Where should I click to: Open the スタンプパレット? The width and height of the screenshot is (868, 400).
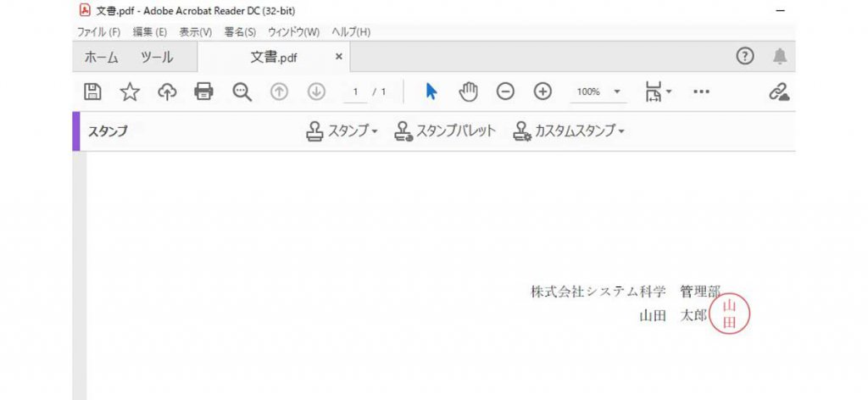pyautogui.click(x=444, y=131)
